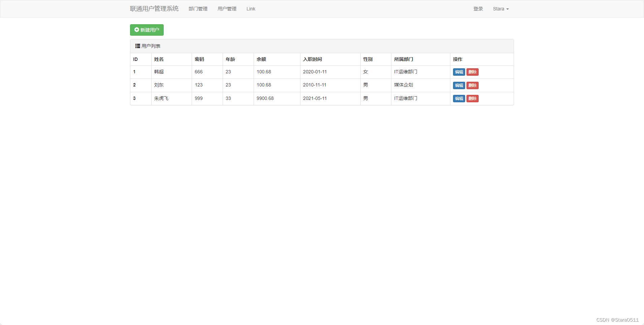Click balance value 9900.68
The width and height of the screenshot is (644, 325).
265,98
